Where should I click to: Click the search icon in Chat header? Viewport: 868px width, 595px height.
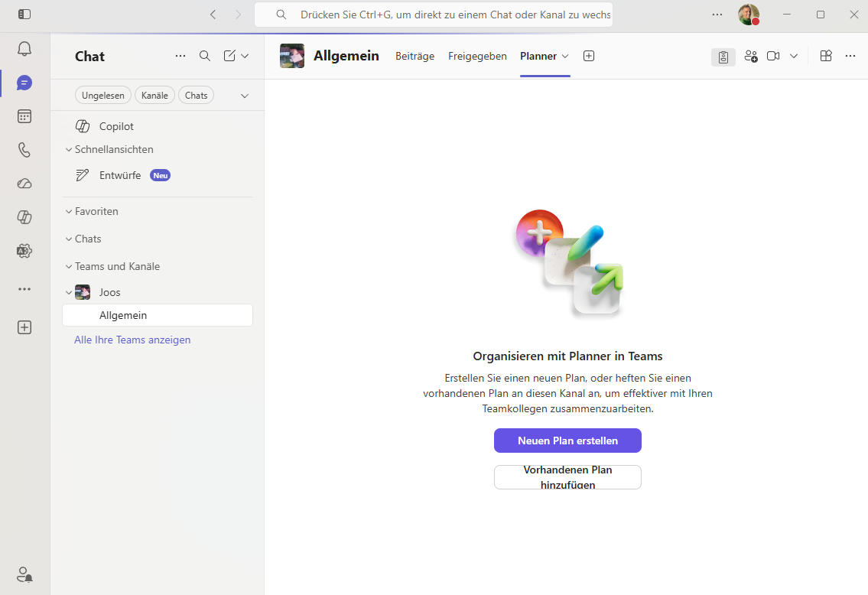(205, 56)
